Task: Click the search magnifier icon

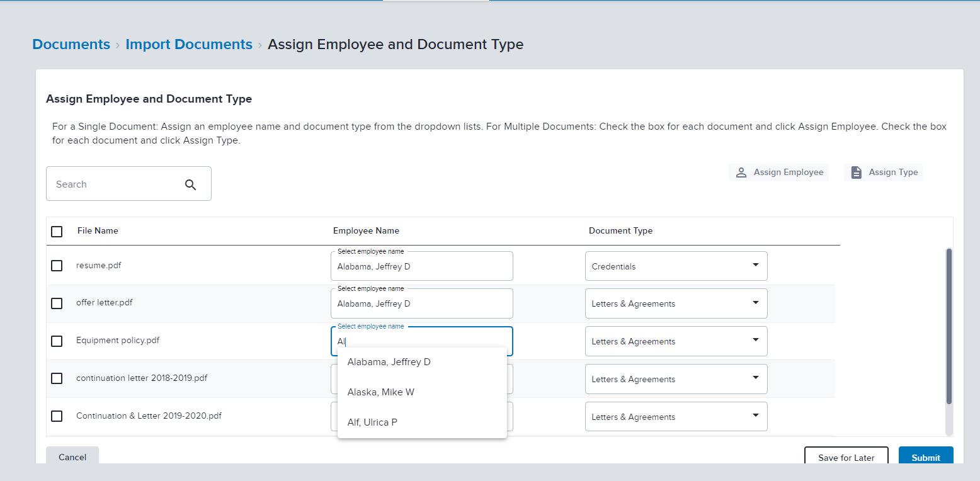Action: point(191,184)
